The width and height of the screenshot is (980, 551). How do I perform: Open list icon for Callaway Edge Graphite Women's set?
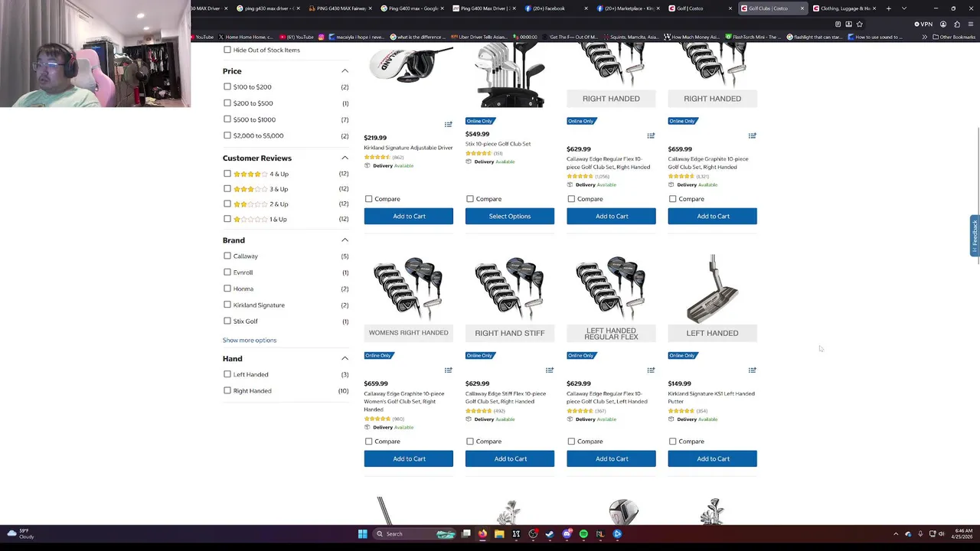click(449, 370)
